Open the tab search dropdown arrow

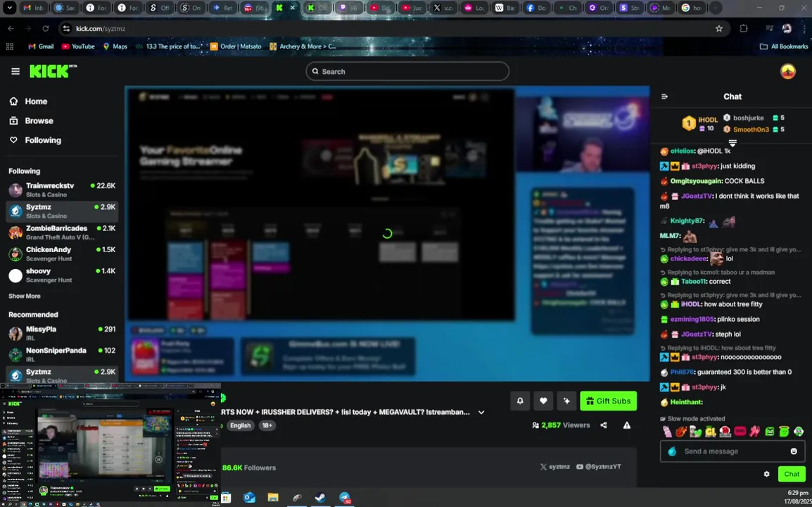click(9, 8)
